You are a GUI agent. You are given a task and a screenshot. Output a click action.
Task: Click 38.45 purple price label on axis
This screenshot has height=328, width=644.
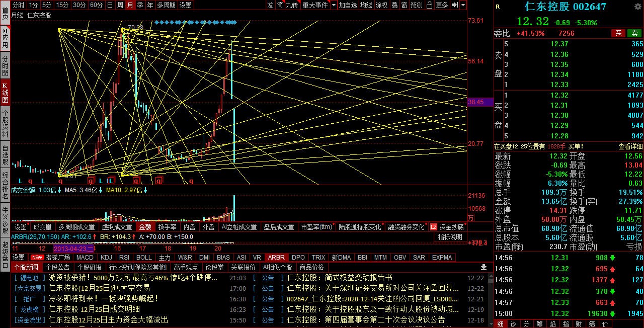[479, 102]
